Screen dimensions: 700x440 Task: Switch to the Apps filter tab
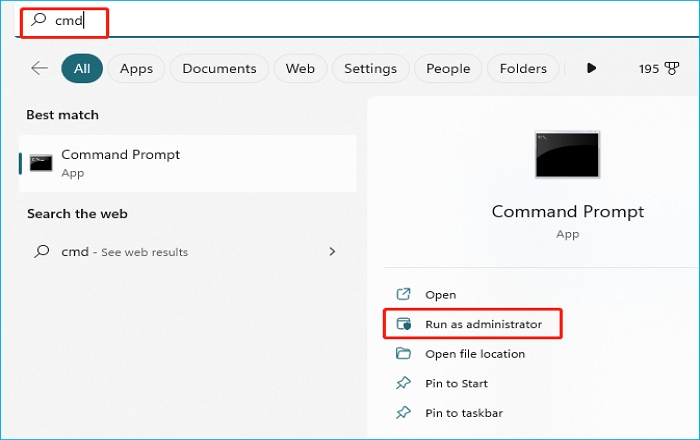136,68
